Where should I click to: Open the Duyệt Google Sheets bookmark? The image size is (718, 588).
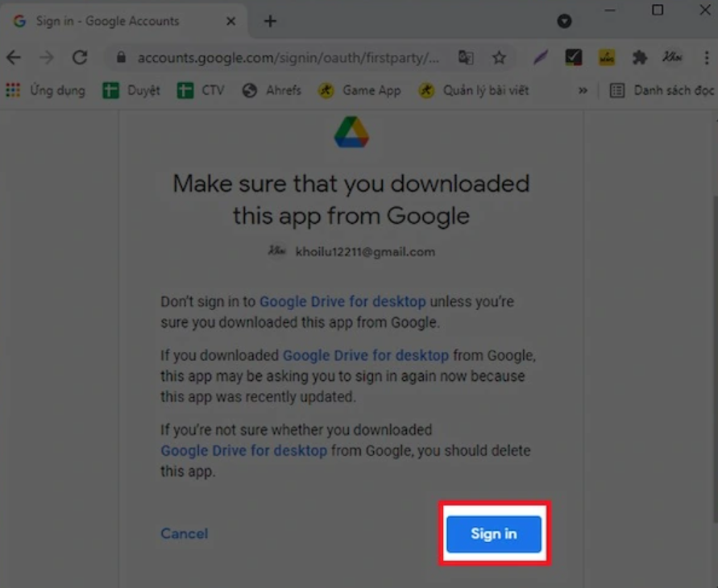130,90
